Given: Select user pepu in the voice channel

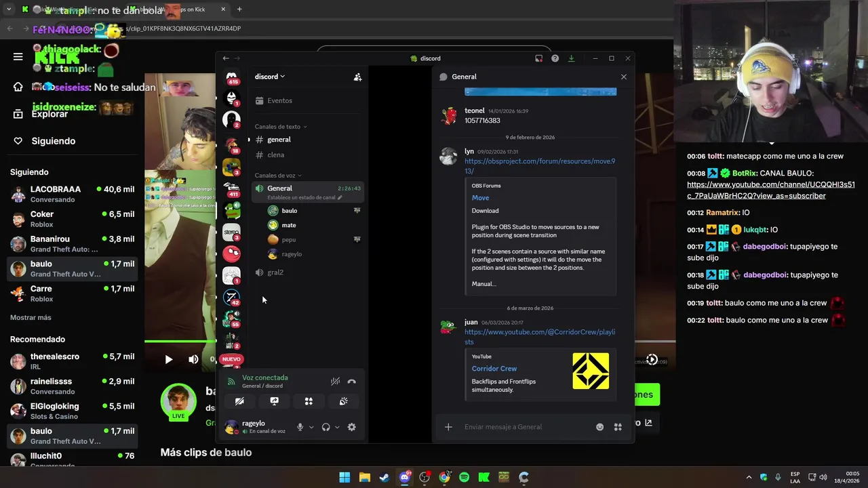Looking at the screenshot, I should point(313,239).
